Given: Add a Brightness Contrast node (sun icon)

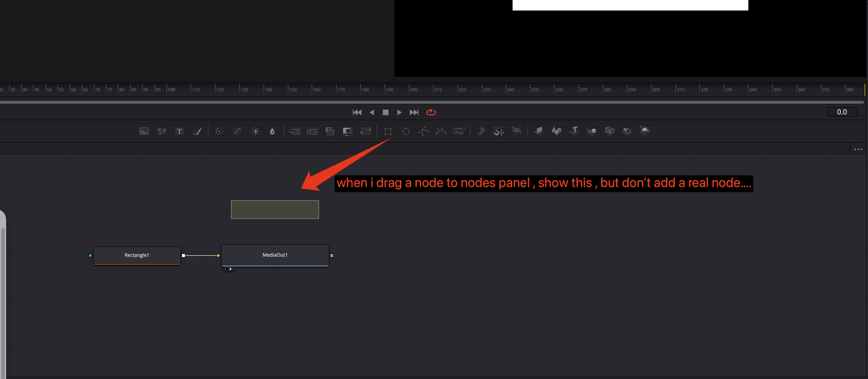Looking at the screenshot, I should point(255,131).
